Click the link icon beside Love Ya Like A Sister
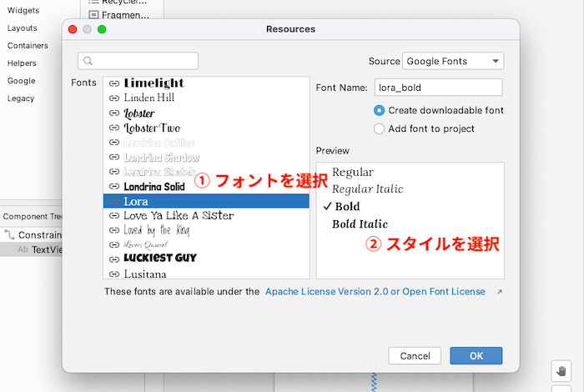This screenshot has width=584, height=392. 114,215
